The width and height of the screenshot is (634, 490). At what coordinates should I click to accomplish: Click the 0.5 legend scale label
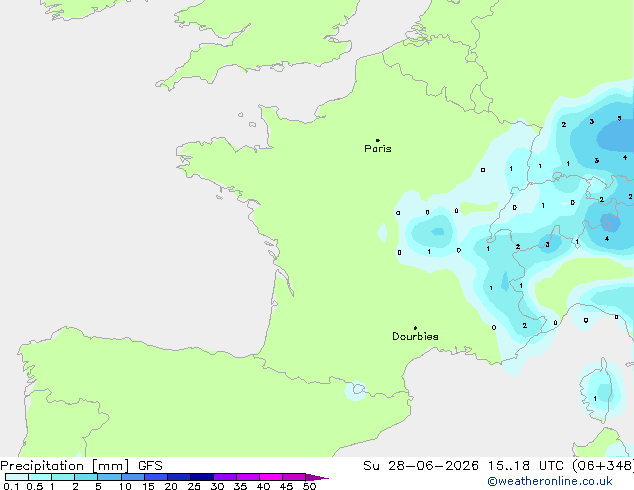[35, 486]
